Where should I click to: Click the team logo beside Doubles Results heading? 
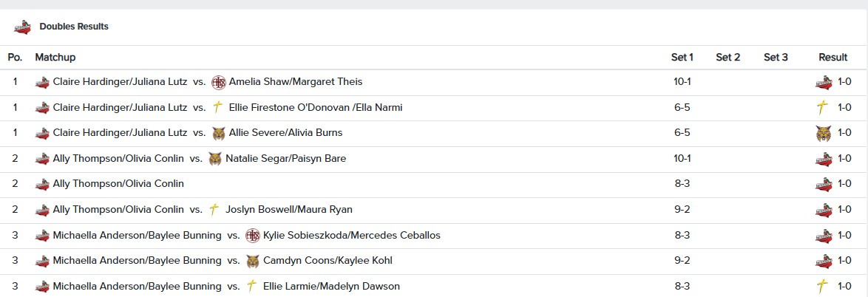point(22,27)
